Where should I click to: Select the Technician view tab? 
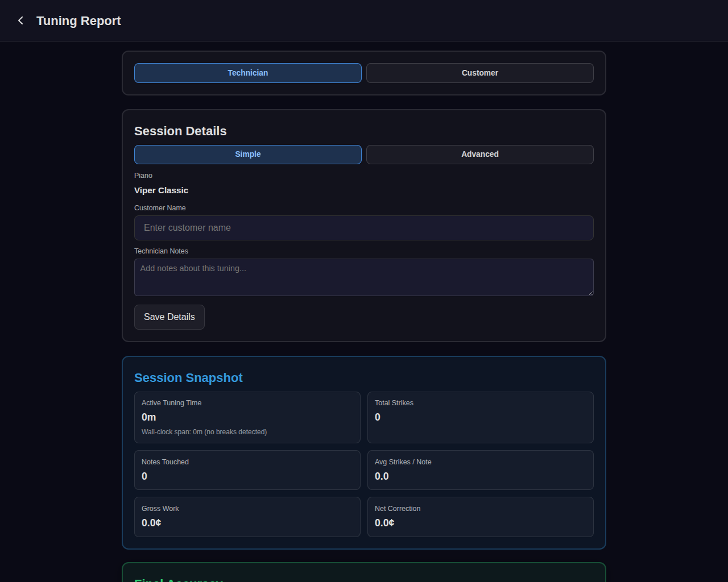247,73
